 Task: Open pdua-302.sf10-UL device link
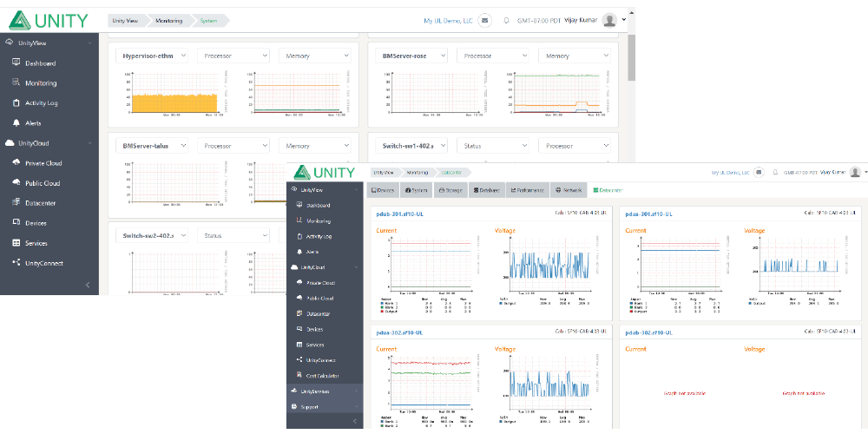(400, 332)
